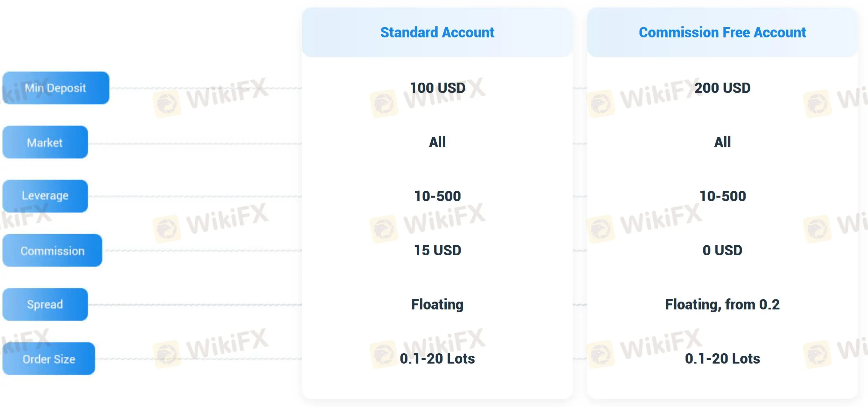Click the Floating, from 0.2 text

tap(722, 304)
